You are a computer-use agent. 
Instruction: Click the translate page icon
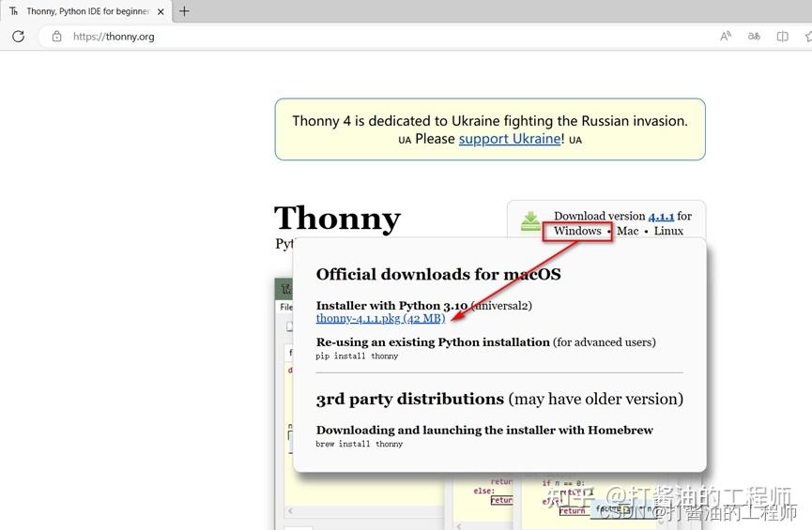[754, 37]
